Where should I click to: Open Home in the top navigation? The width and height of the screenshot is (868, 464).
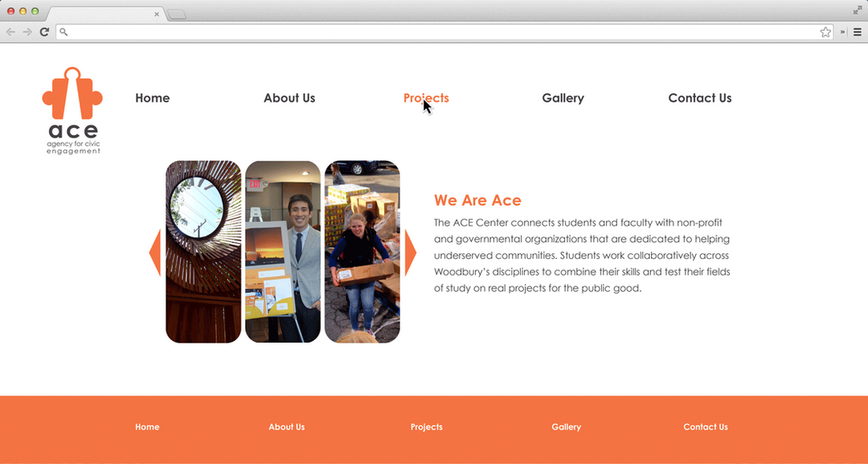pos(152,98)
